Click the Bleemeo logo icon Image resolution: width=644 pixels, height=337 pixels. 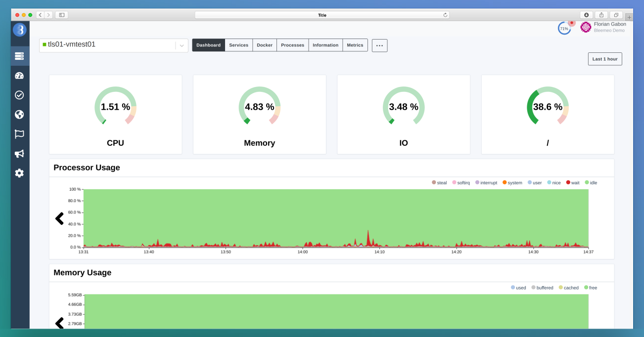click(19, 31)
